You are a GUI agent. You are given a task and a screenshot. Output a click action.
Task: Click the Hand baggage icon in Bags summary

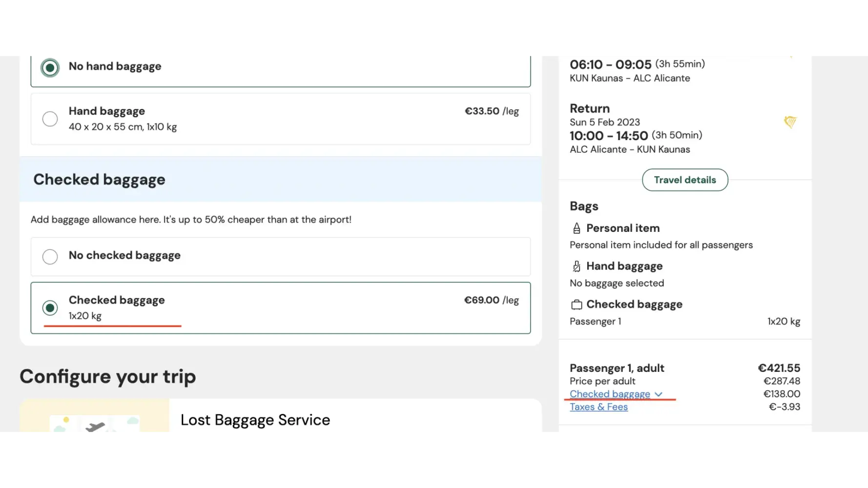pyautogui.click(x=577, y=266)
